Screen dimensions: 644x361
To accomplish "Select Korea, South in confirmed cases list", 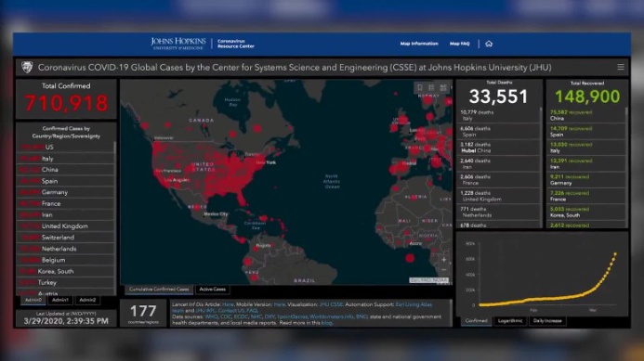I will tap(65, 271).
